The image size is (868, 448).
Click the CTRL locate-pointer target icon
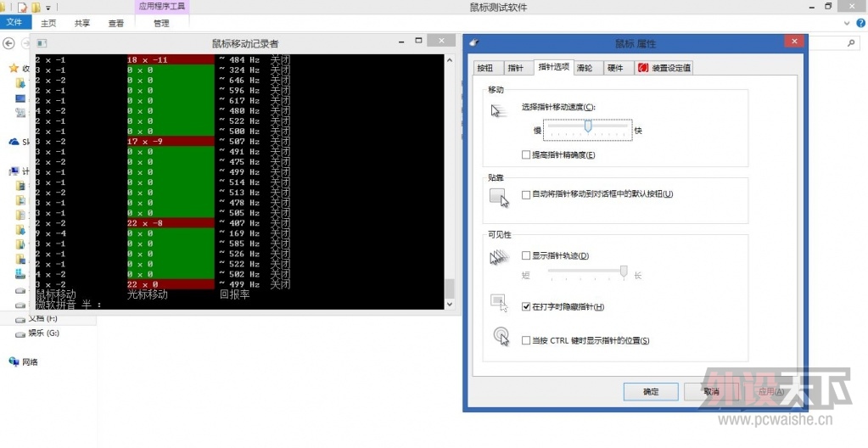501,336
